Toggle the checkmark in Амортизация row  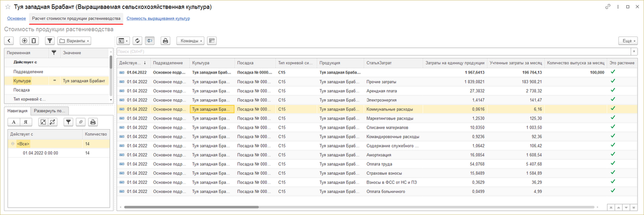613,154
